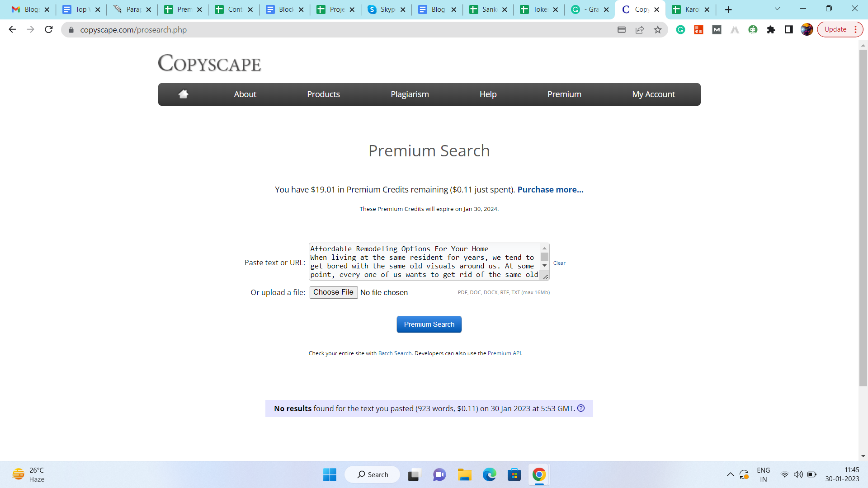Open the Chrome profile avatar
Viewport: 868px width, 488px height.
[807, 30]
